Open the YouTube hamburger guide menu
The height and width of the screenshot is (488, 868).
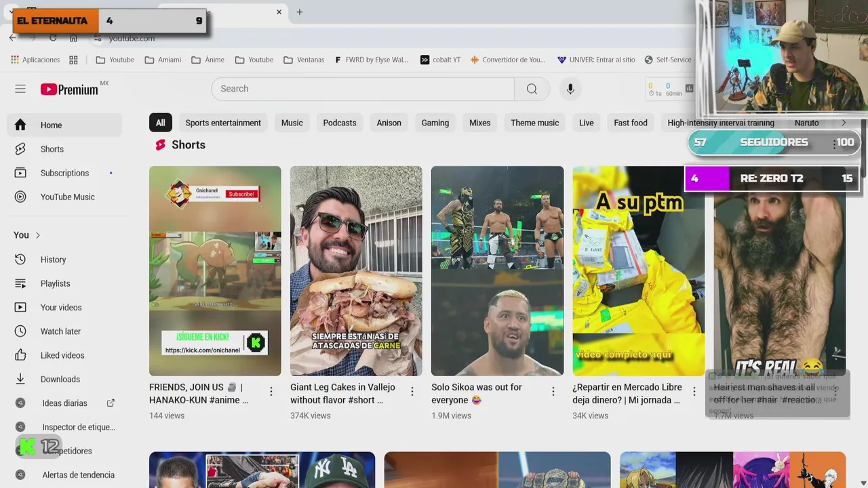coord(20,89)
